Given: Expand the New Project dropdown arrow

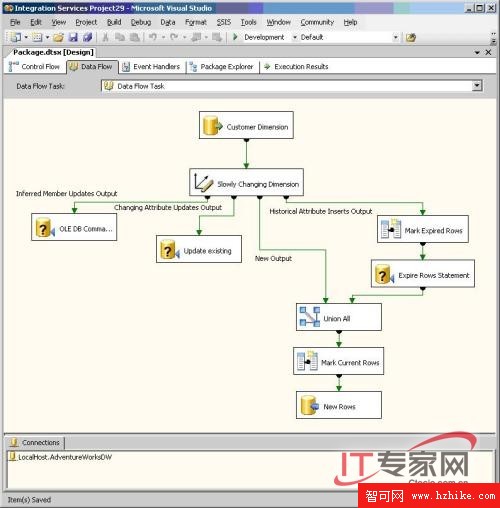Looking at the screenshot, I should (x=26, y=37).
